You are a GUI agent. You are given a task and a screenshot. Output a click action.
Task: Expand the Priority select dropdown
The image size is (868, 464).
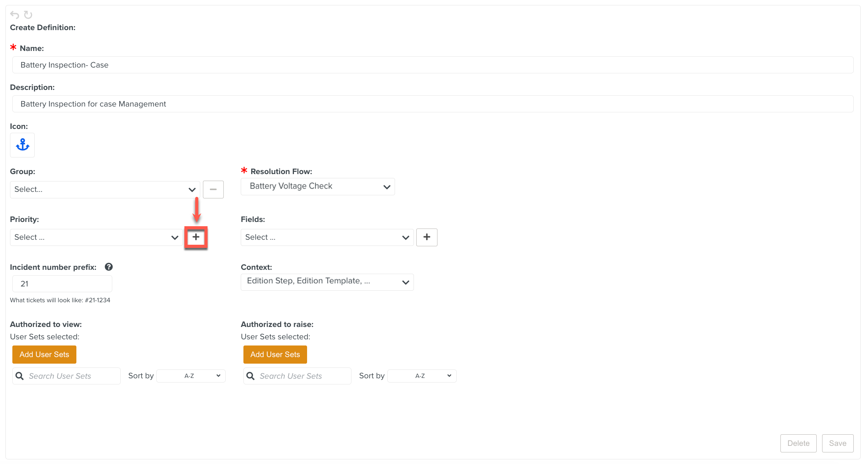tap(96, 237)
